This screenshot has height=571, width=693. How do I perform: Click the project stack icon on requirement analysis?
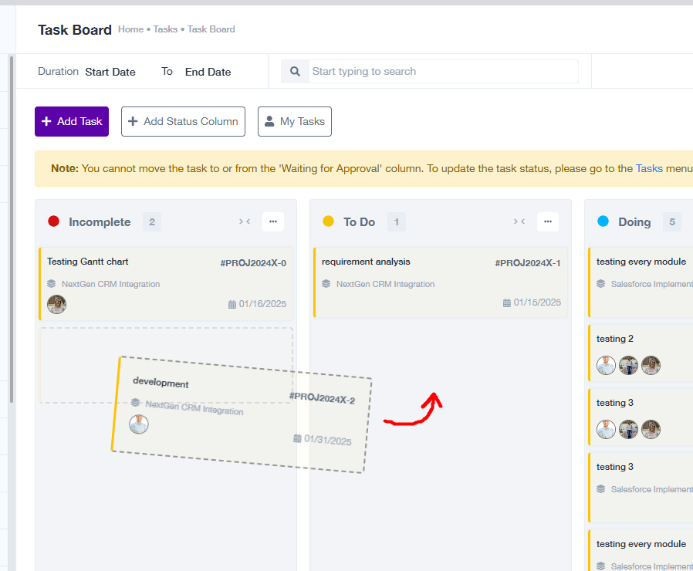tap(326, 284)
